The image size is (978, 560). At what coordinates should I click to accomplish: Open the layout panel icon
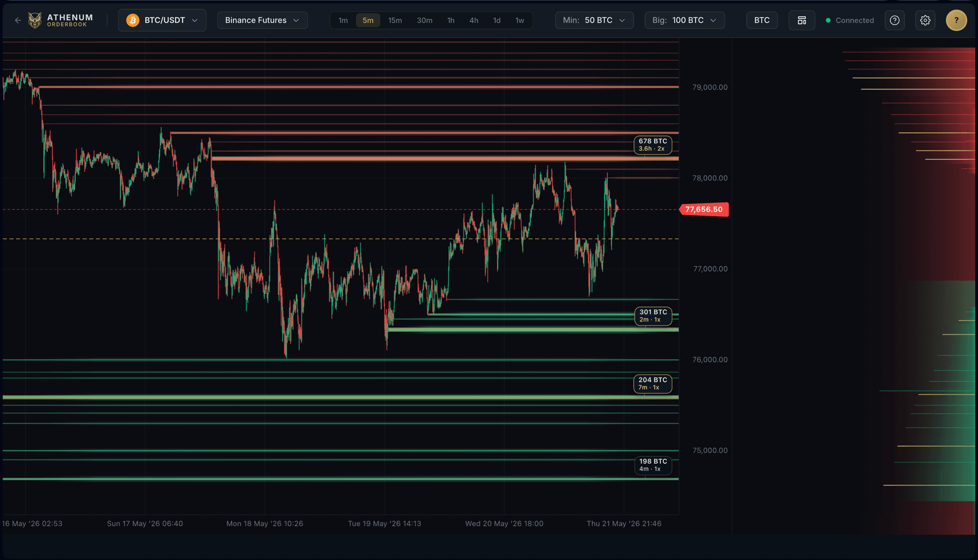click(x=802, y=20)
